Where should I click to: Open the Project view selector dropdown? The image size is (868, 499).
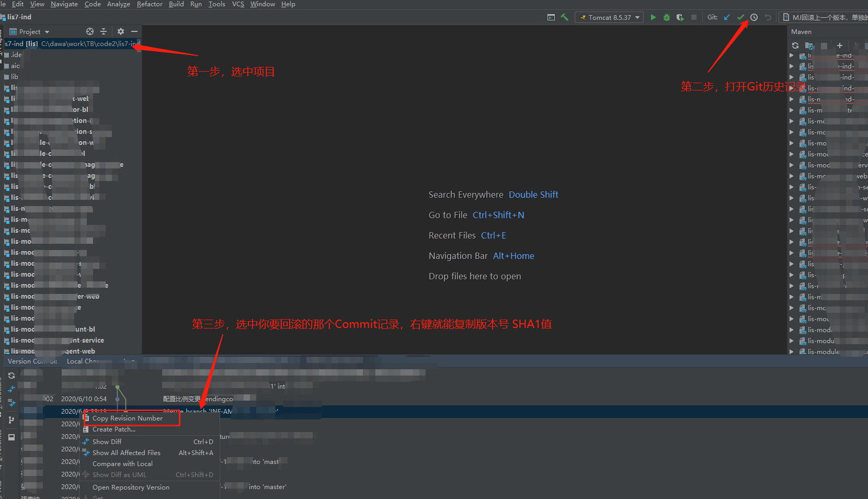tap(30, 31)
